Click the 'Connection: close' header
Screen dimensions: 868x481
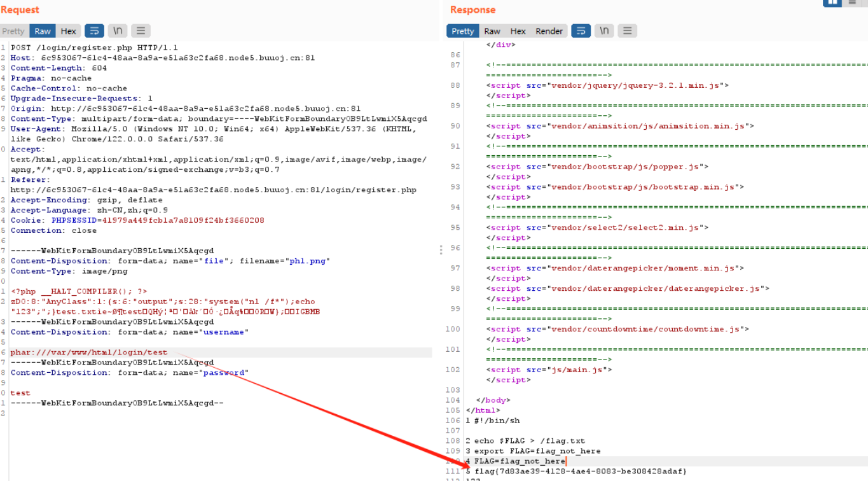tap(53, 230)
